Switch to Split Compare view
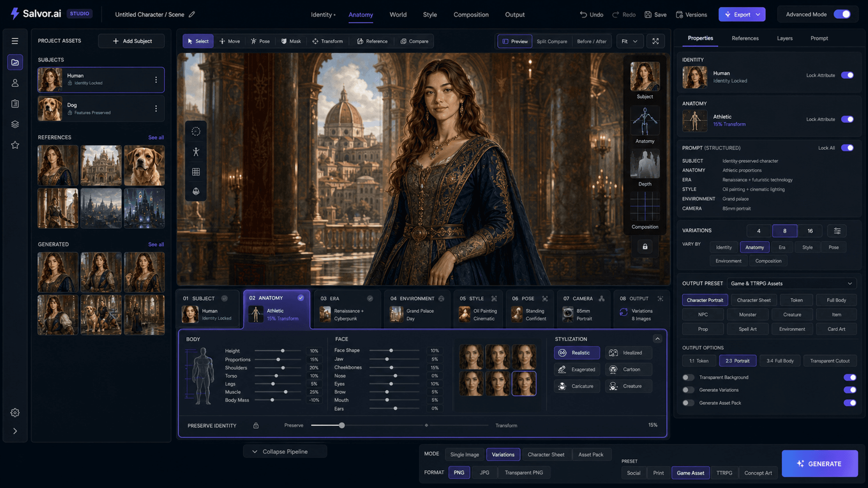868x488 pixels. click(x=551, y=41)
